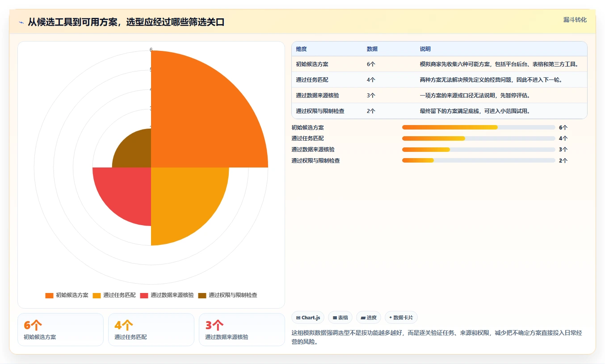Image resolution: width=605 pixels, height=364 pixels.
Task: Toggle the 通过任务匹配 legend swatch
Action: 97,295
